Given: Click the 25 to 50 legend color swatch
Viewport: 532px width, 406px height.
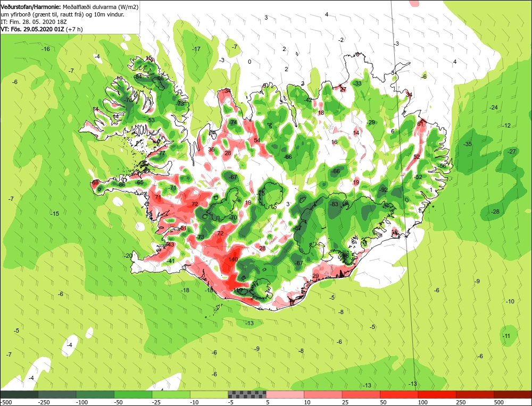Looking at the screenshot, I should [x=361, y=394].
